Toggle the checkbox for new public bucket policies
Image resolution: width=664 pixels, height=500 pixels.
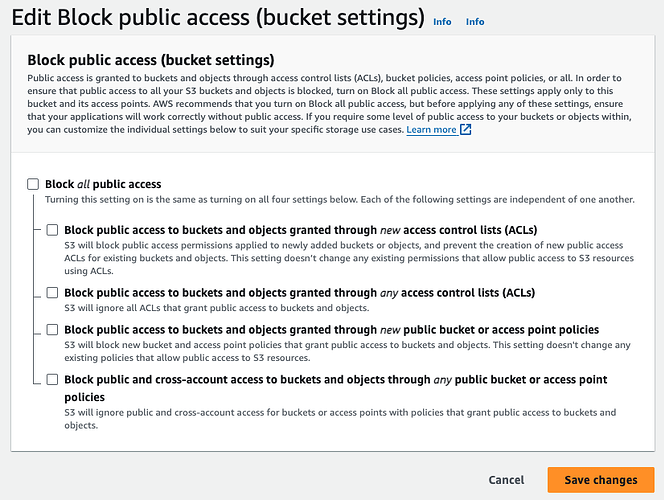pos(52,329)
